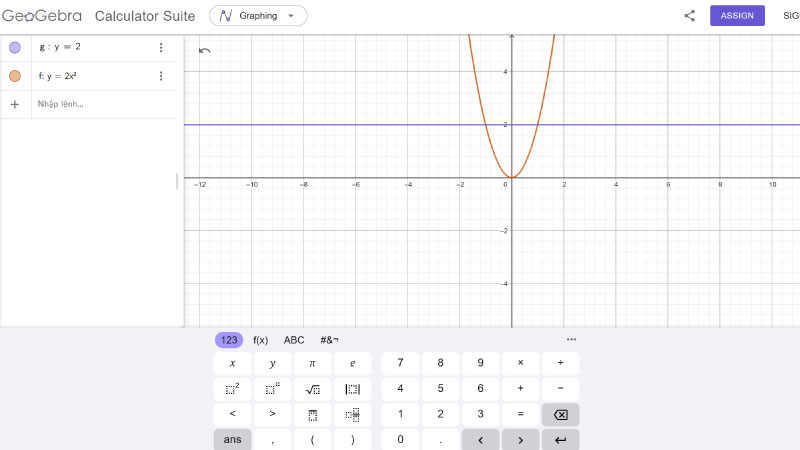
Task: Toggle visibility of function f: y = 2x²
Action: click(x=15, y=76)
